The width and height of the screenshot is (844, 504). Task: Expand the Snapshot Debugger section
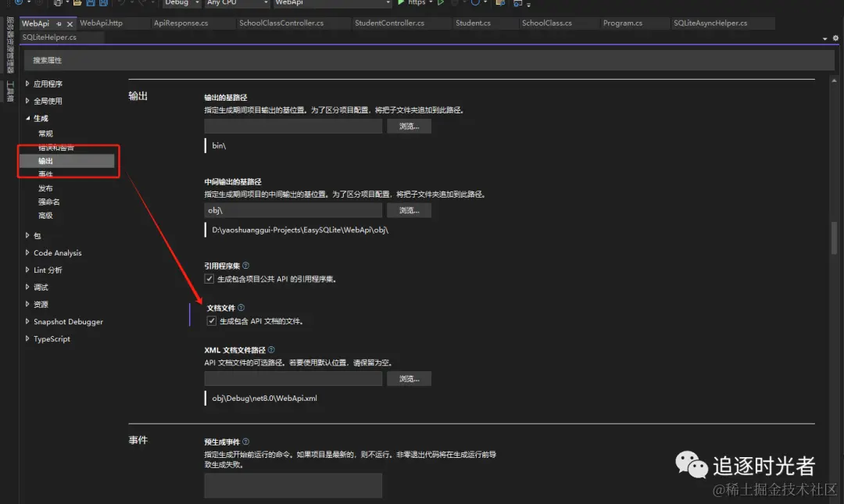[x=27, y=321]
